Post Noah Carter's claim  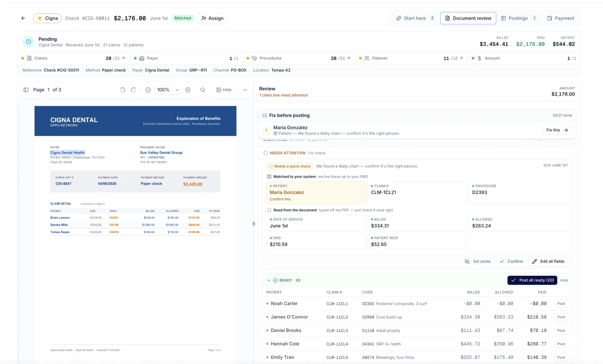click(x=561, y=304)
